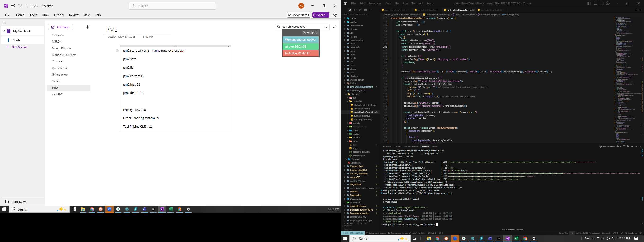Open Excel from left taskbar
The width and height of the screenshot is (644, 242).
click(171, 209)
